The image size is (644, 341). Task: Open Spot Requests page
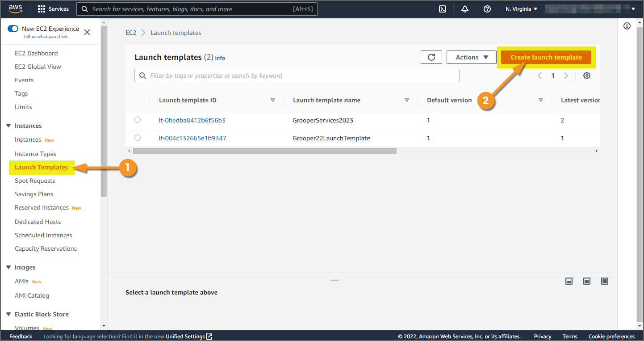(35, 181)
